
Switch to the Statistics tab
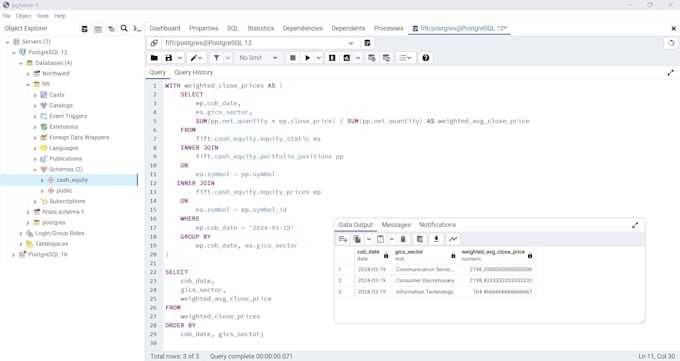point(261,28)
